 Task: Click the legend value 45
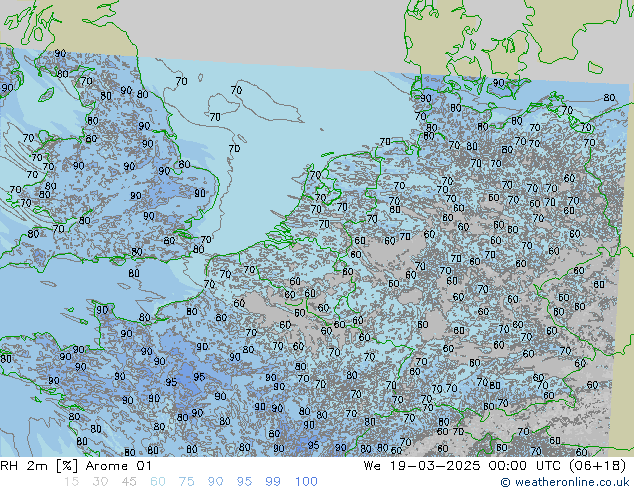(129, 482)
